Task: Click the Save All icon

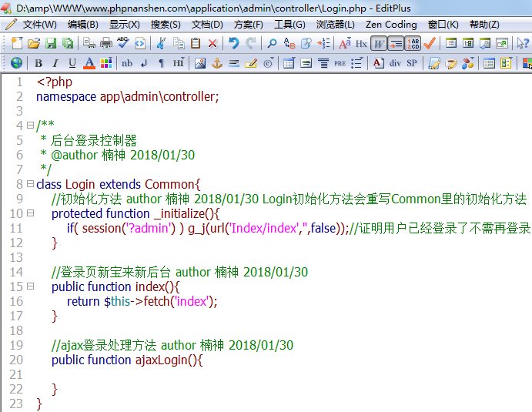Action: click(68, 43)
